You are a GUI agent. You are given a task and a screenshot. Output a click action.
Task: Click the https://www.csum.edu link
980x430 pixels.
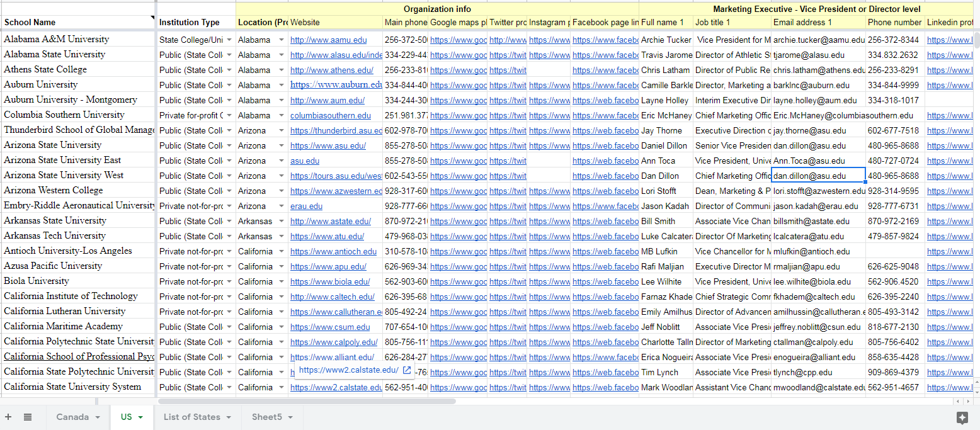[330, 327]
